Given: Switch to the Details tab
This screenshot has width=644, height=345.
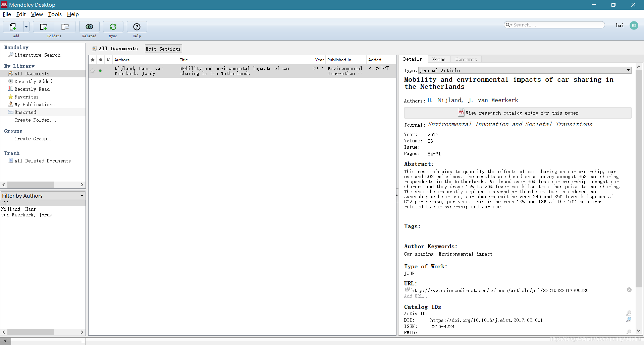Looking at the screenshot, I should pyautogui.click(x=413, y=59).
